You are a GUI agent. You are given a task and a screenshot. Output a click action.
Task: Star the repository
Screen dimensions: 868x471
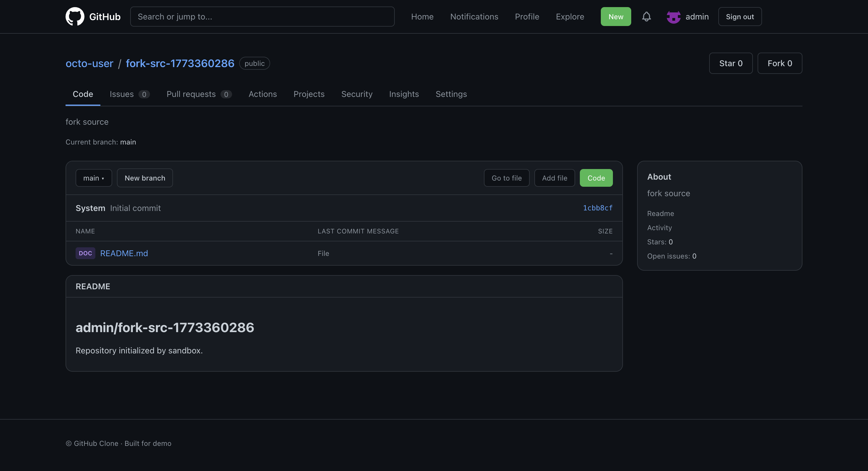[730, 64]
